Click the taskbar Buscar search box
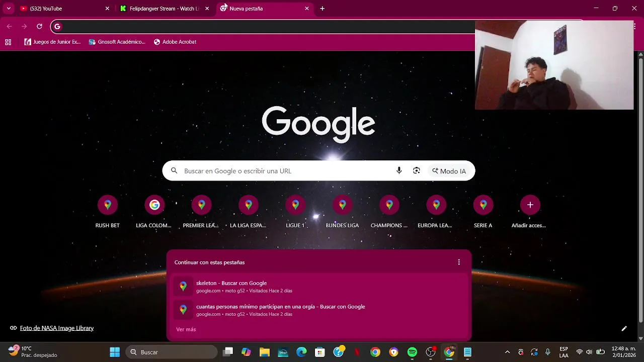 [x=171, y=352]
